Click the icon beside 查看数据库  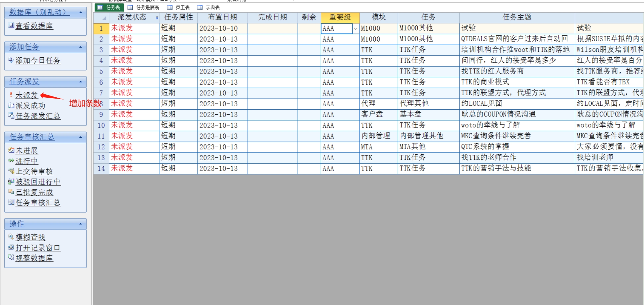coord(11,26)
